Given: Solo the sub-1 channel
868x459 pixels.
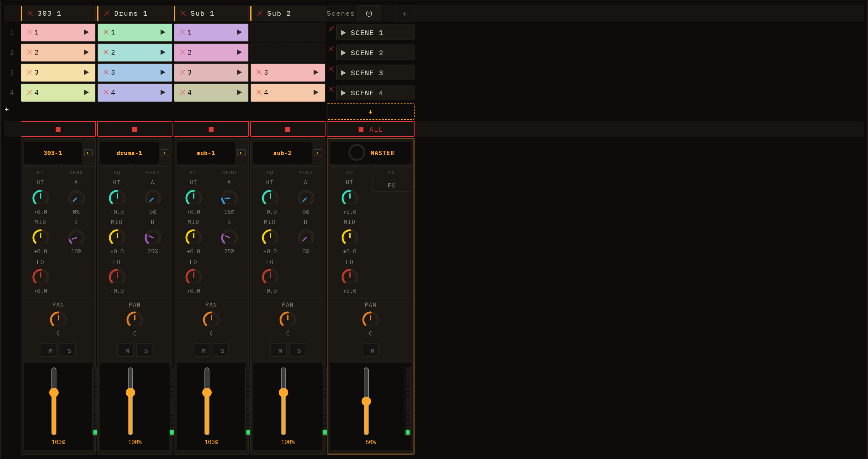Looking at the screenshot, I should tap(221, 351).
